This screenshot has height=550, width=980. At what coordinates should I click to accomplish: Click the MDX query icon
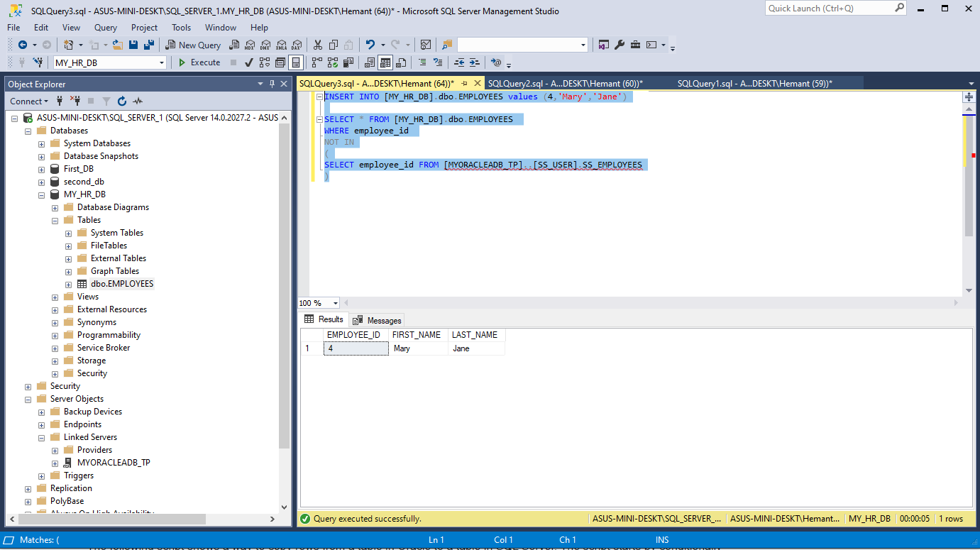(249, 45)
